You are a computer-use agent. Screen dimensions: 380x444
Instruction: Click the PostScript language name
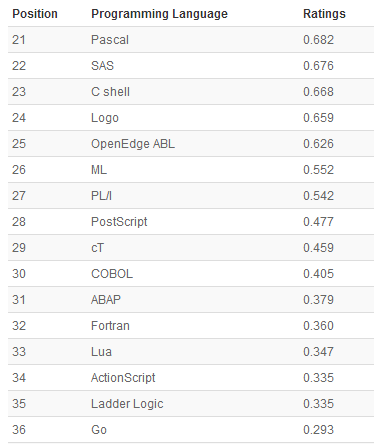(x=119, y=222)
